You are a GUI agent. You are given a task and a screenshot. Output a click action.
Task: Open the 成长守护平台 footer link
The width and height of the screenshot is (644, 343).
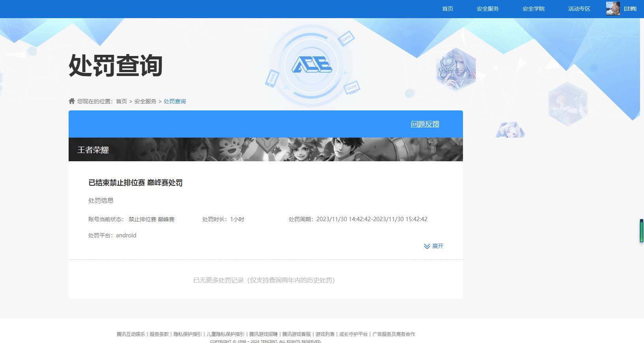(353, 334)
